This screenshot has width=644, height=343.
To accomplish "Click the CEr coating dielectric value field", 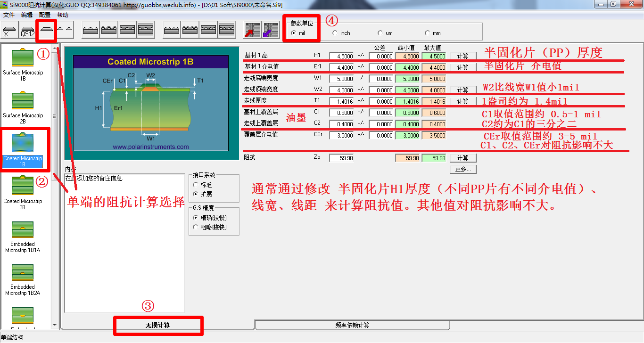I will pyautogui.click(x=342, y=135).
